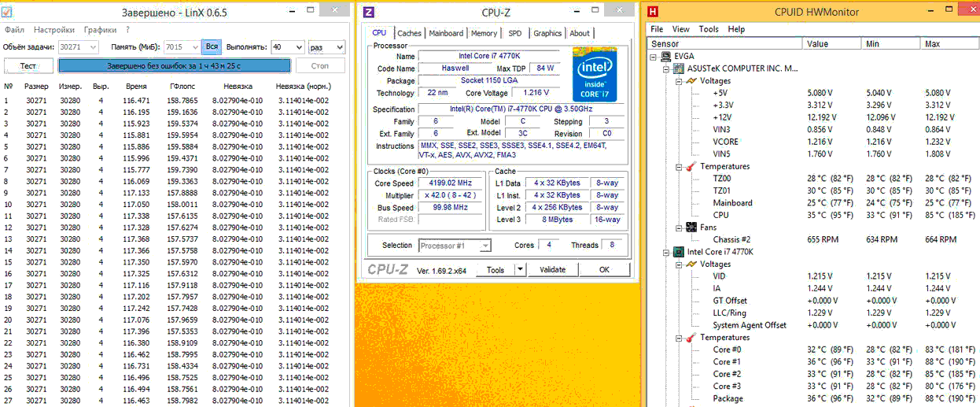This screenshot has width=980, height=407.
Task: Open the 'Выполнять' run count dropdown
Action: [x=297, y=47]
